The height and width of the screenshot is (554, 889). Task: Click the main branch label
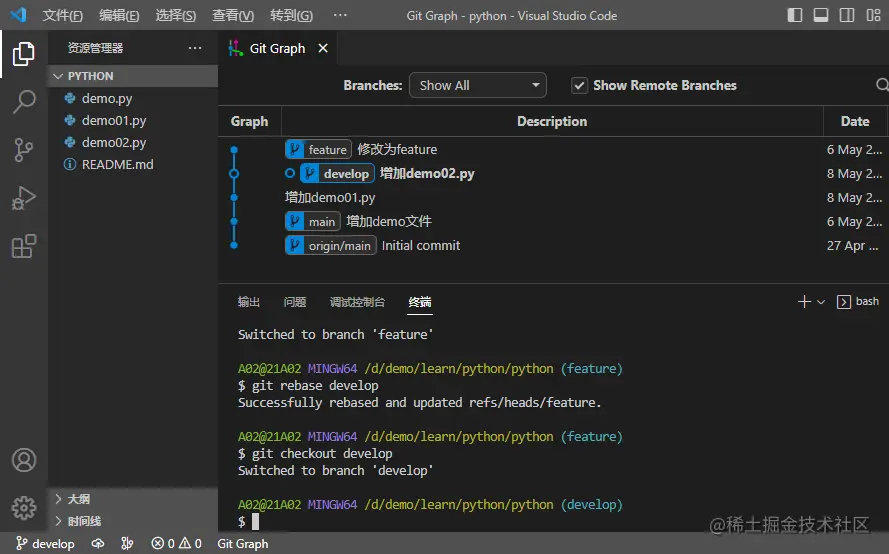[312, 221]
